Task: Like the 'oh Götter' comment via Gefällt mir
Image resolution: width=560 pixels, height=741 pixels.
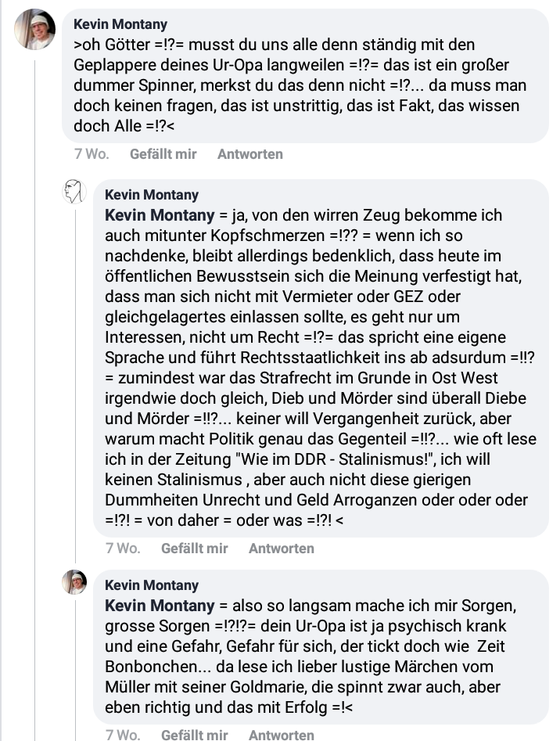Action: point(163,154)
